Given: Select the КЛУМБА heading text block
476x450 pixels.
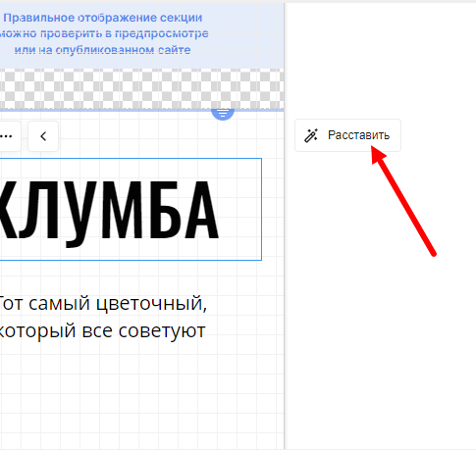Looking at the screenshot, I should (x=131, y=209).
